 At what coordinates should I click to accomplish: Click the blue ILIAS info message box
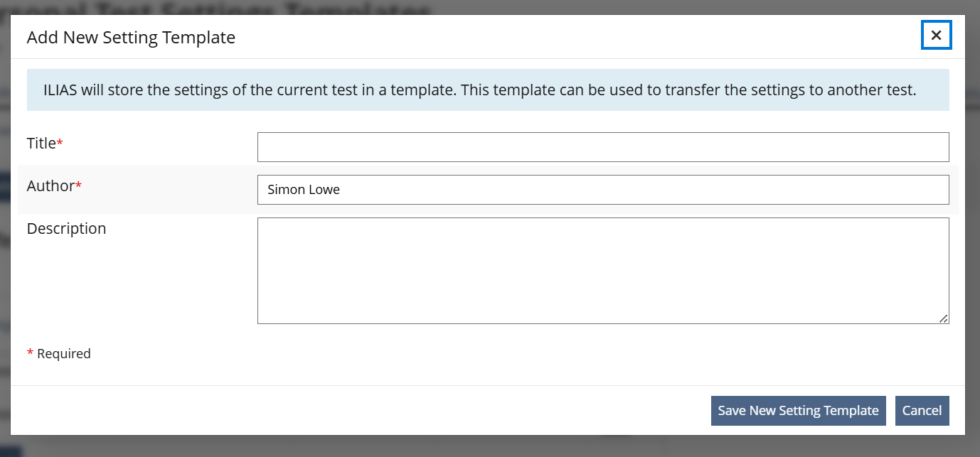(x=487, y=90)
